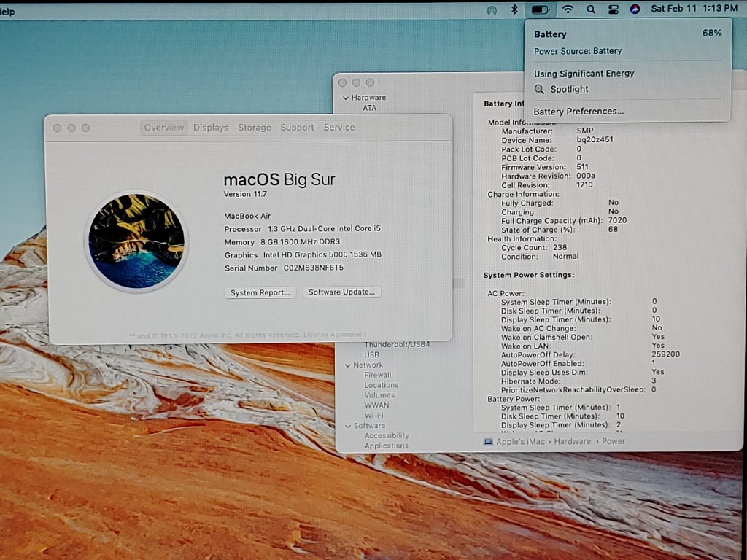747x560 pixels.
Task: Close the System Report window
Action: click(x=342, y=83)
